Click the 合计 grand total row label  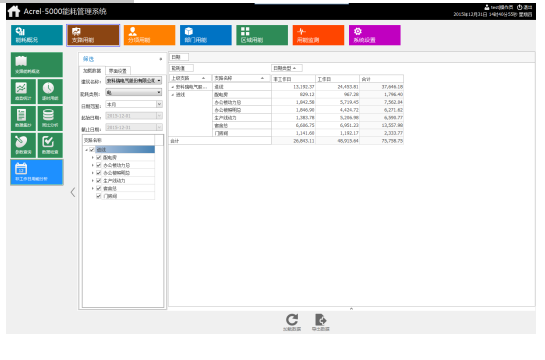click(x=220, y=141)
